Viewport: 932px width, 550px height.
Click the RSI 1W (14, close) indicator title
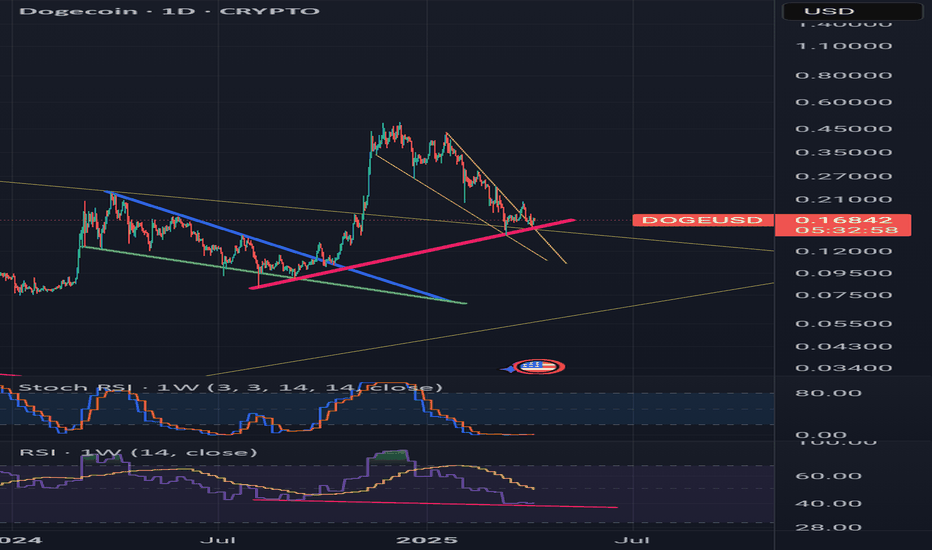138,452
